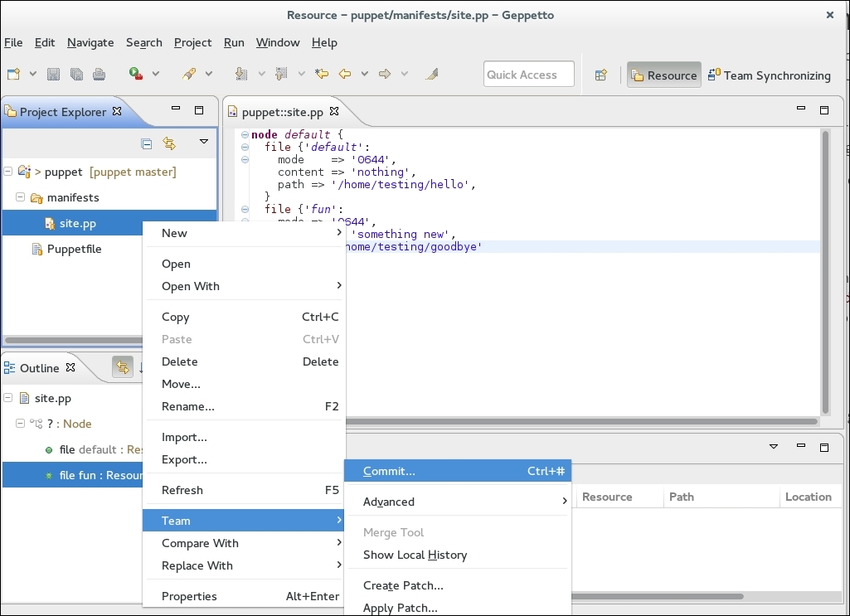The width and height of the screenshot is (850, 616).
Task: Open Project Explorer view menu dropdown
Action: point(204,143)
